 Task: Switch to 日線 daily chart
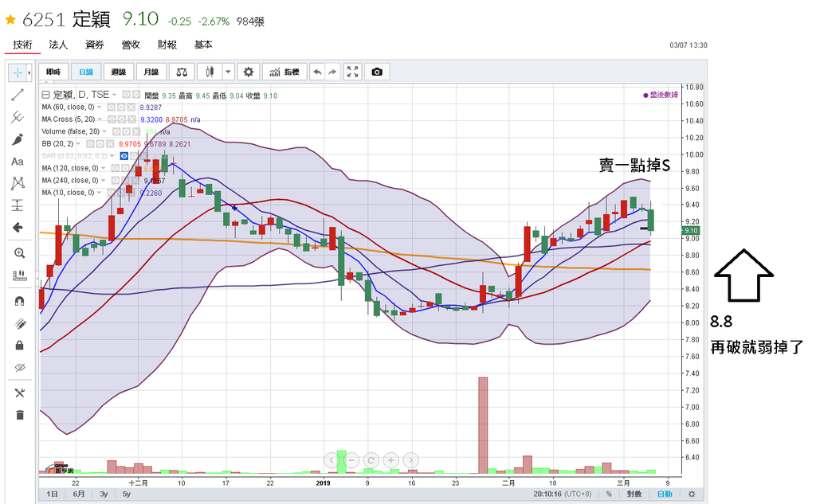point(86,72)
